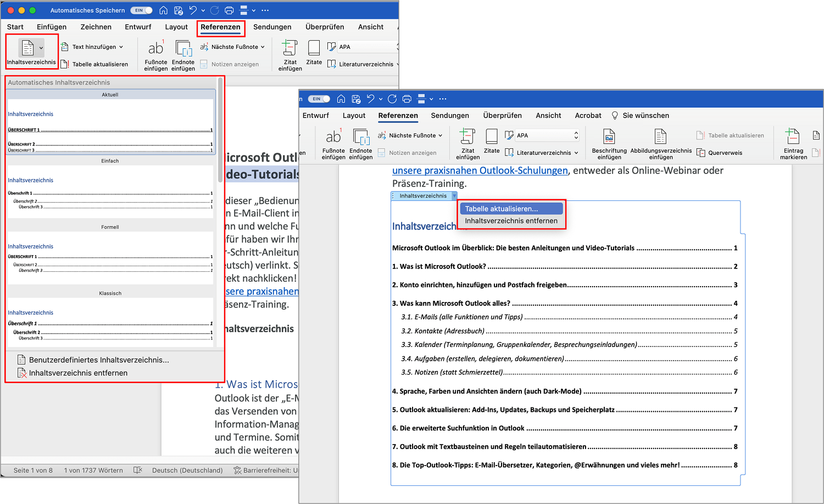Image resolution: width=824 pixels, height=504 pixels.
Task: Open the unsere praxisnahen Outlook-Schulungen link
Action: coord(480,171)
